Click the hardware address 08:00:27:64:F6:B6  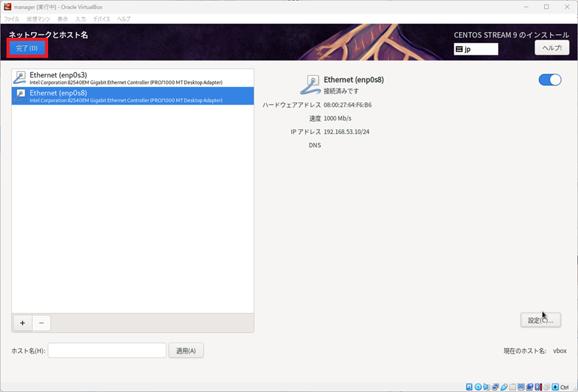click(348, 105)
